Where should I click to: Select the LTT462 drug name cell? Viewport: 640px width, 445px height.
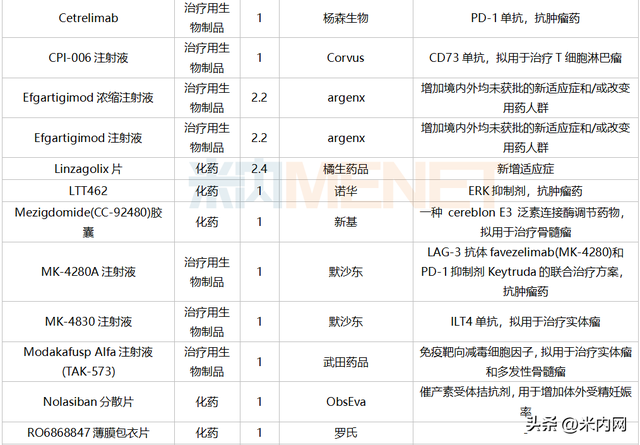tap(88, 191)
